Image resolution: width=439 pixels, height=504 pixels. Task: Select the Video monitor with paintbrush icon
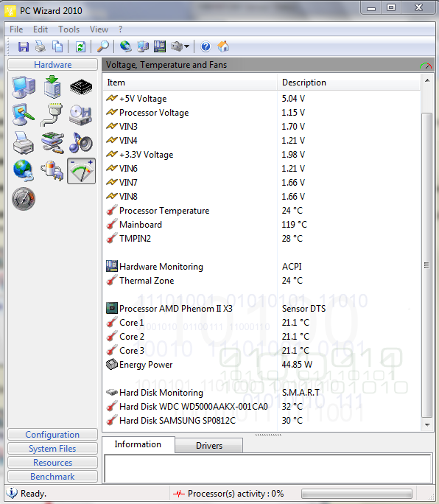tap(23, 115)
